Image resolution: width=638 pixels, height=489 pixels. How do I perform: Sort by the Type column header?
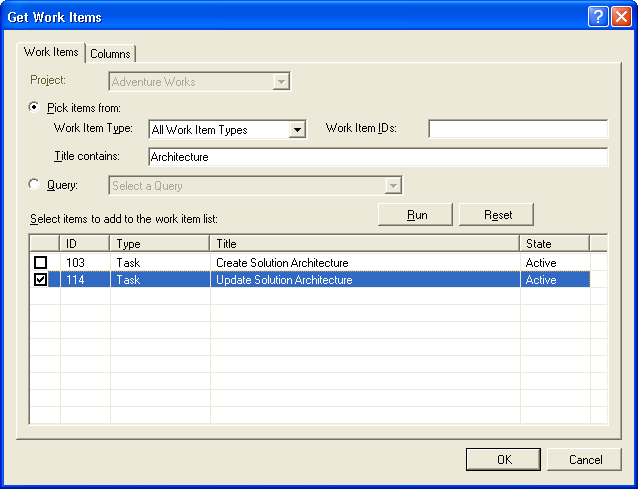click(x=160, y=243)
